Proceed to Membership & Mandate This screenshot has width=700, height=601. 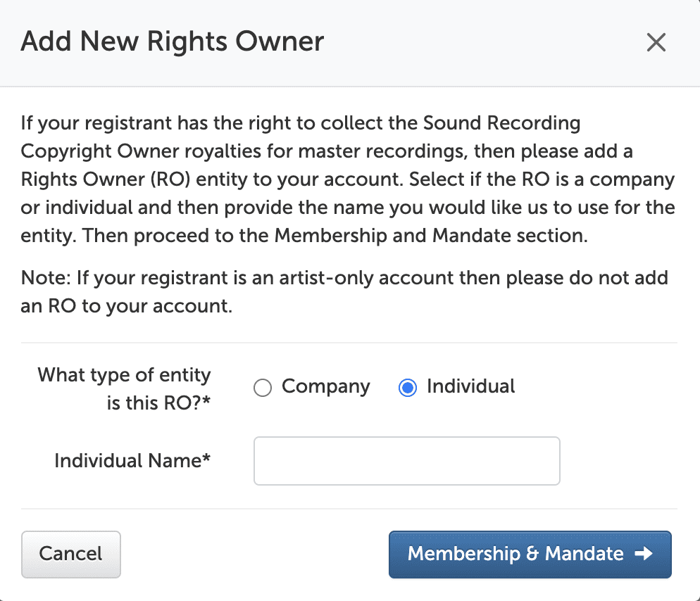coord(530,554)
